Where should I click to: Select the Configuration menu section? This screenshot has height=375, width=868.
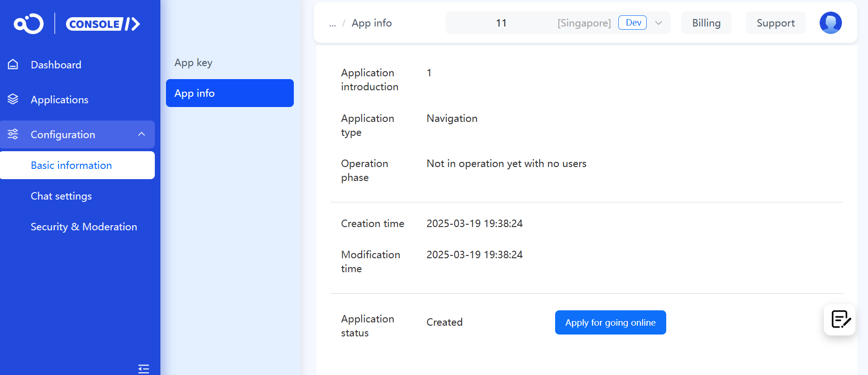(77, 134)
